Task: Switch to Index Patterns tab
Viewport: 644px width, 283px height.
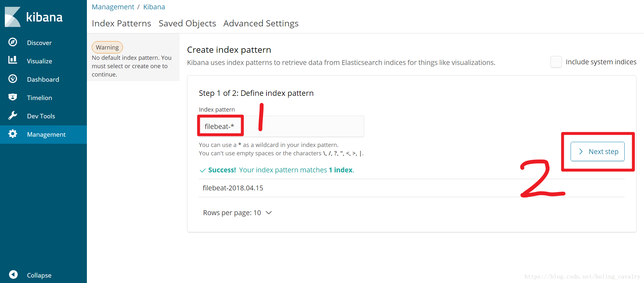Action: [121, 23]
